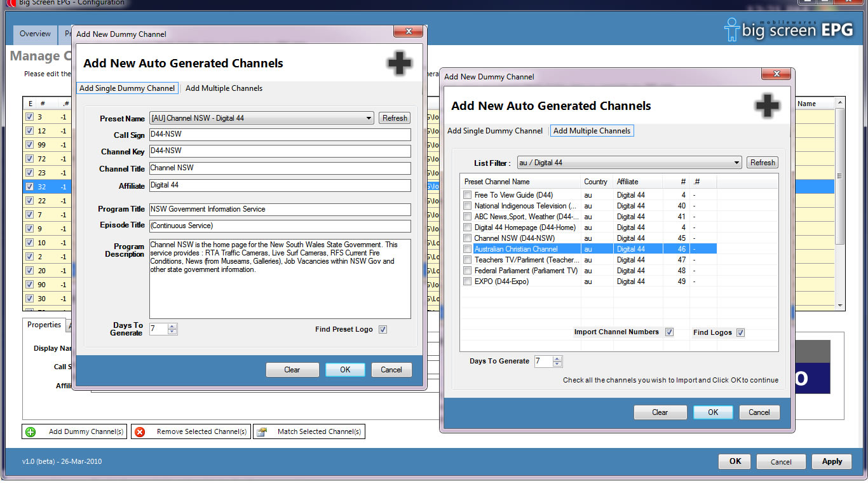Uncheck the enabled box for channel 90 row
This screenshot has width=868, height=488.
29,285
